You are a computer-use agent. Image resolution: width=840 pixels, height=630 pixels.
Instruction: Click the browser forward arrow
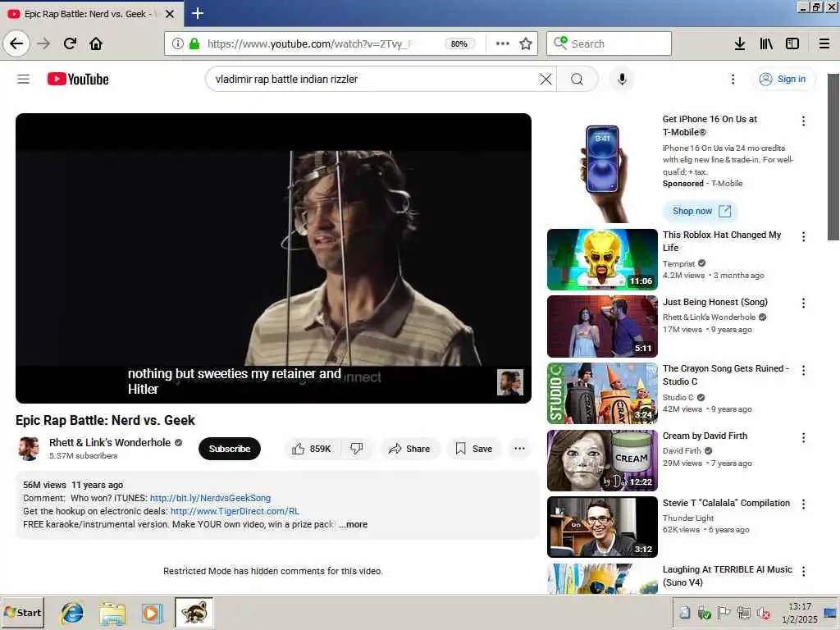click(x=43, y=43)
